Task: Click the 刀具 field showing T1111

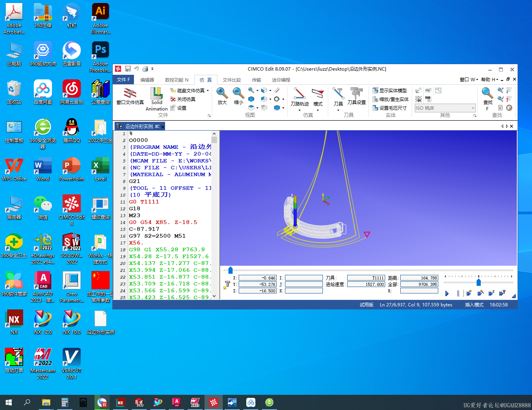Action: click(366, 278)
